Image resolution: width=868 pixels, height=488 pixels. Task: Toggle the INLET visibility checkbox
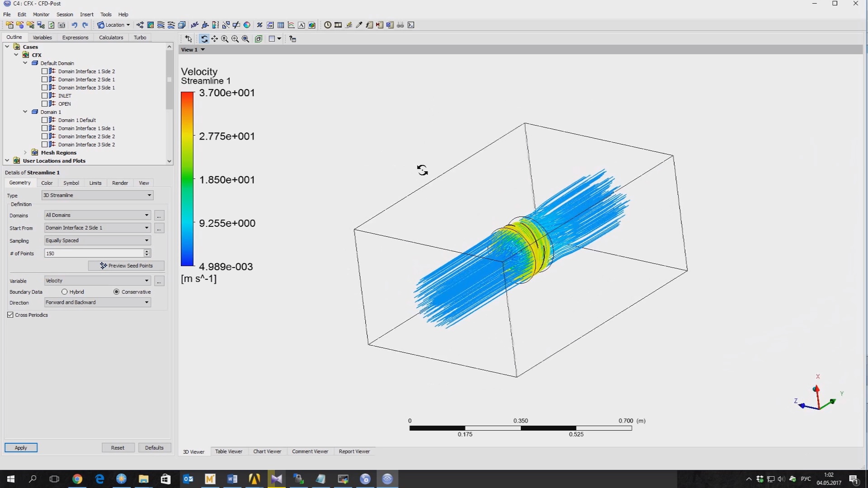click(x=44, y=96)
